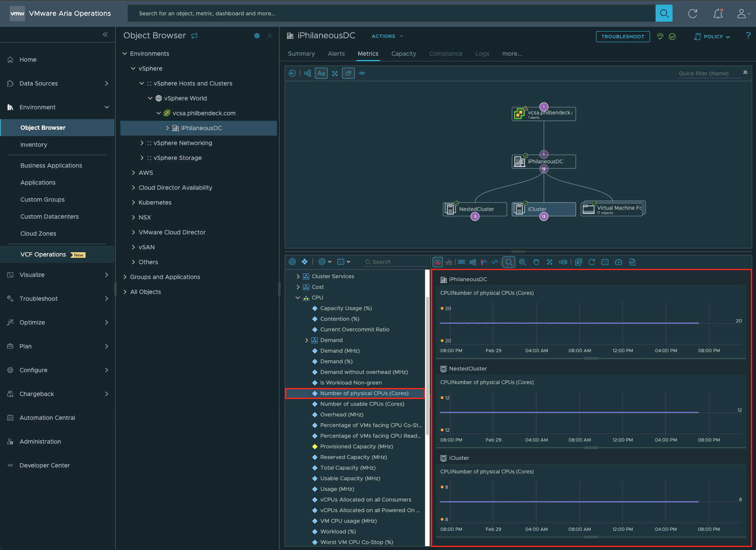756x550 pixels.
Task: Select the Capacity Usage (%) metric
Action: 346,308
